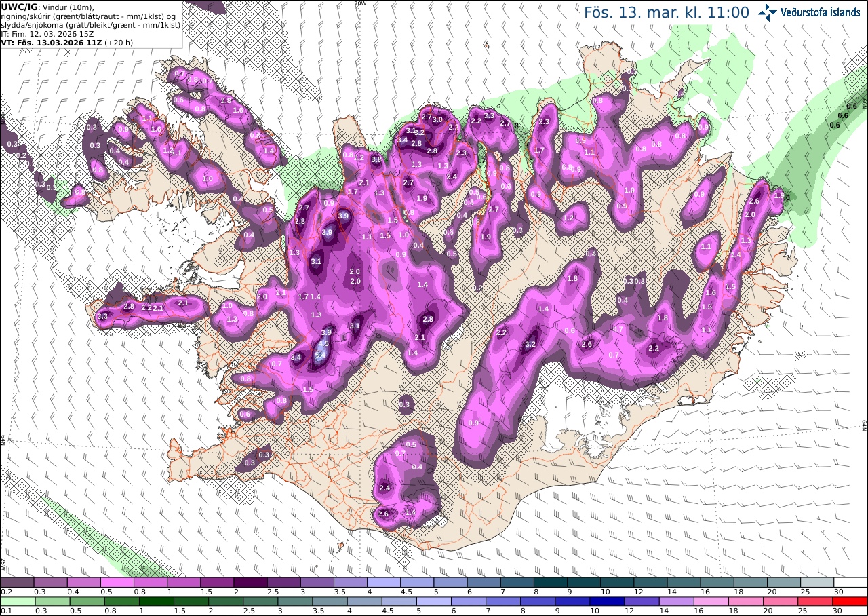Pick the top legend dark purple swatch labeled 2

click(250, 582)
